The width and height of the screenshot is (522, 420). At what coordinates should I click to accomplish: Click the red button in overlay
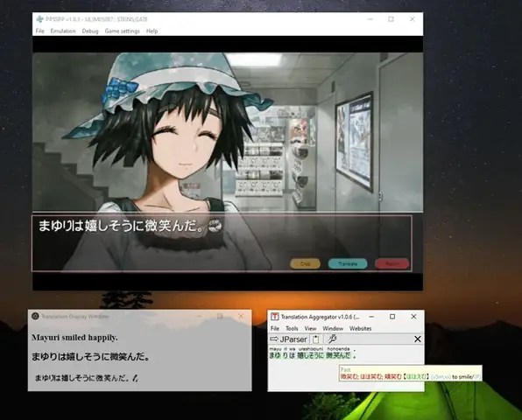coord(391,263)
